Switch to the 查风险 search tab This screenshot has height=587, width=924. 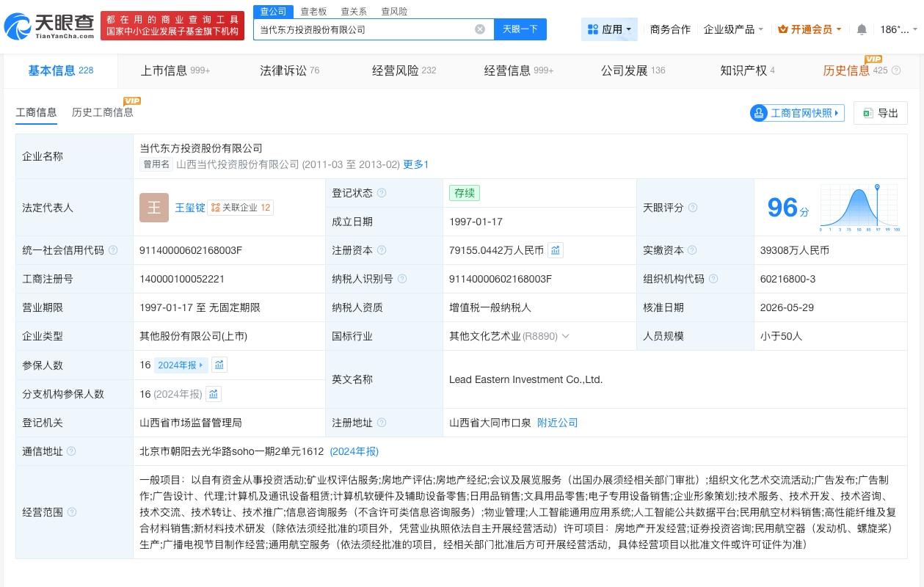tap(394, 11)
